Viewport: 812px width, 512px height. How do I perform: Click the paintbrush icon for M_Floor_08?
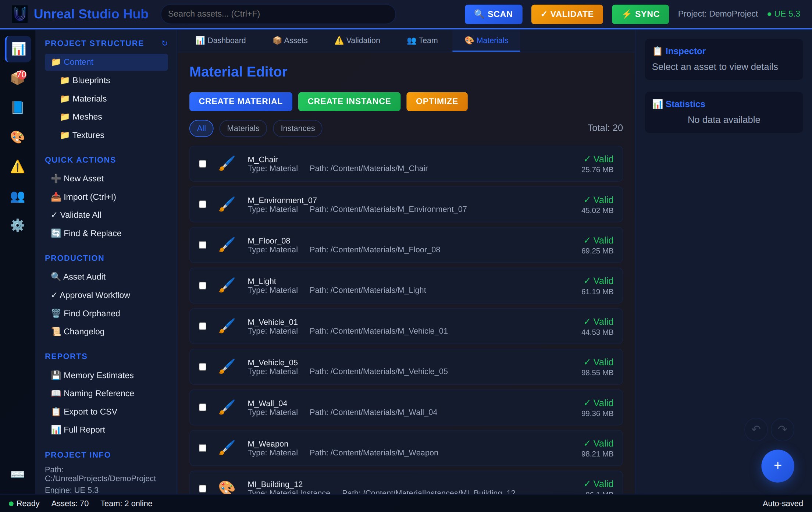pyautogui.click(x=227, y=245)
